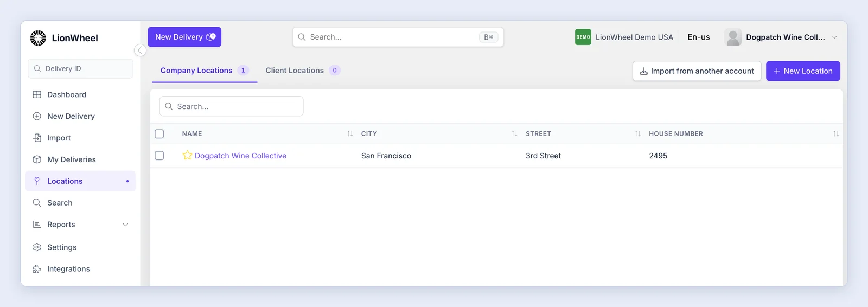
Task: Click the download icon on Import from another account
Action: (644, 71)
